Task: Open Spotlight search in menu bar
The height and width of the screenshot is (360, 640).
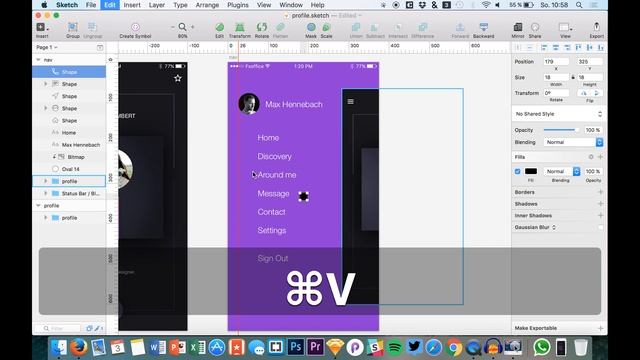Action: tap(579, 5)
